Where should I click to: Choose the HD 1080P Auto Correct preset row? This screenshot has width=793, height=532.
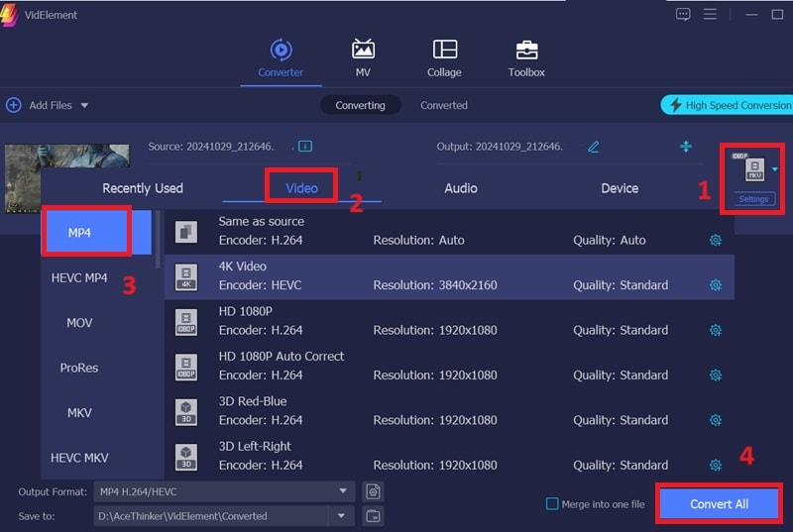(449, 367)
